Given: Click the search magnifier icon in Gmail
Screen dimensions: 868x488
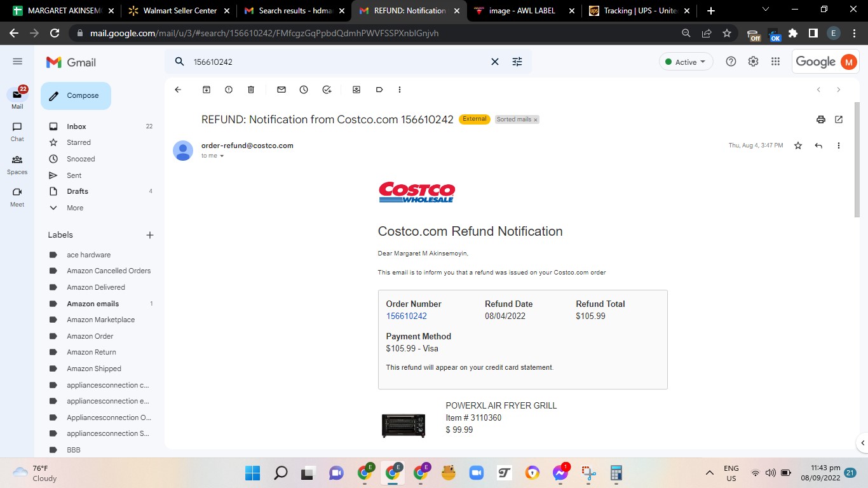Looking at the screenshot, I should click(x=180, y=62).
